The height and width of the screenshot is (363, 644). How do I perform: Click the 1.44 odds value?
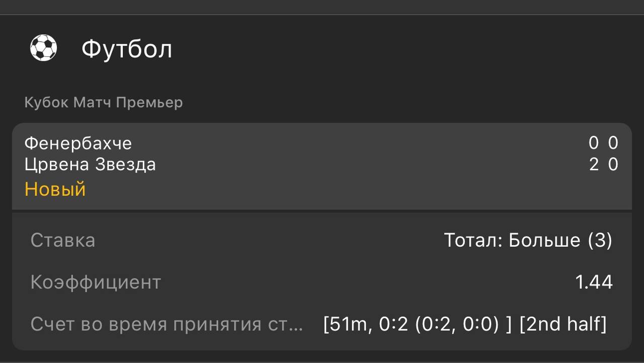point(594,282)
